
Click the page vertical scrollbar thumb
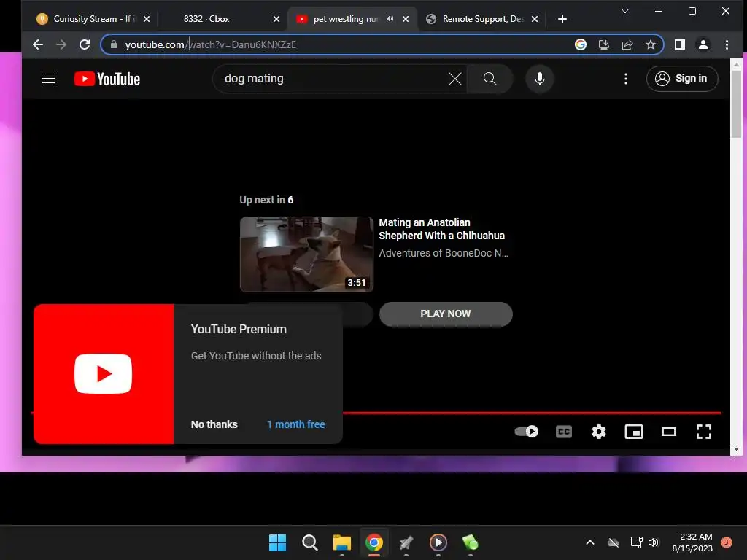(x=737, y=104)
